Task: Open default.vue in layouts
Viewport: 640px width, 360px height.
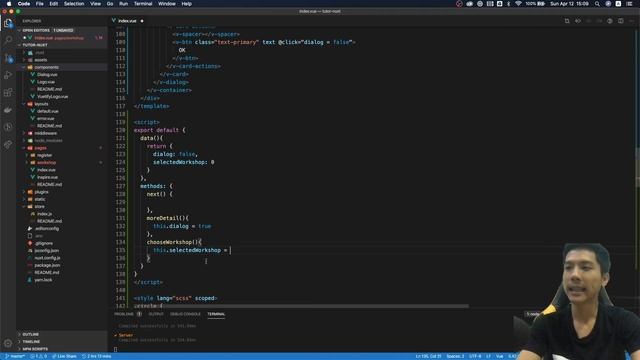Action: pos(48,111)
